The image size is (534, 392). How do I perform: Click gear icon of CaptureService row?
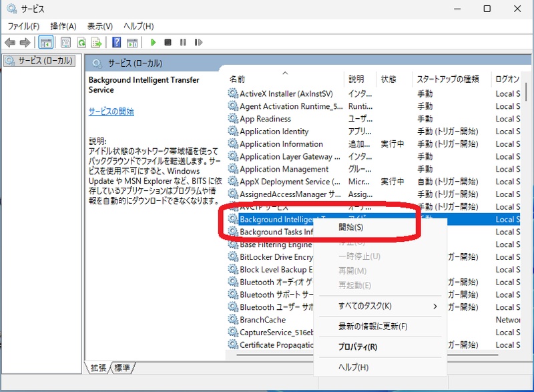pos(233,332)
